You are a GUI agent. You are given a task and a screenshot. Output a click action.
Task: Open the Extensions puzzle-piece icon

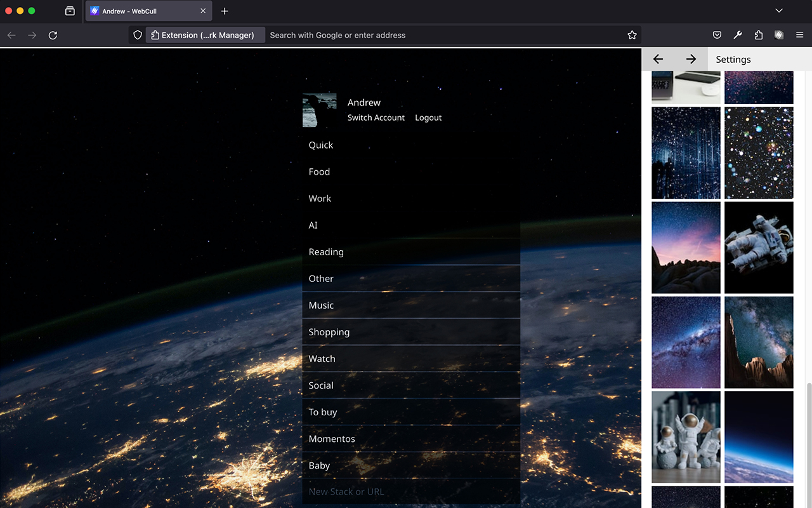pyautogui.click(x=758, y=35)
